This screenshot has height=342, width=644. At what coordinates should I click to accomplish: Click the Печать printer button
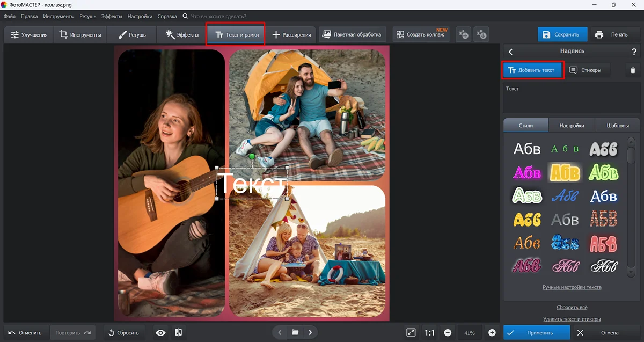(x=611, y=35)
